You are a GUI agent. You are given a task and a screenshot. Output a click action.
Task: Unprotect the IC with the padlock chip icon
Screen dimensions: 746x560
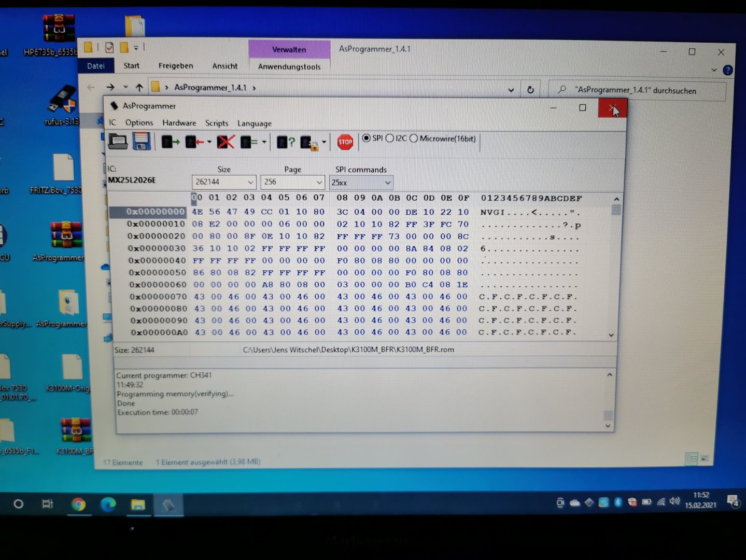(309, 142)
